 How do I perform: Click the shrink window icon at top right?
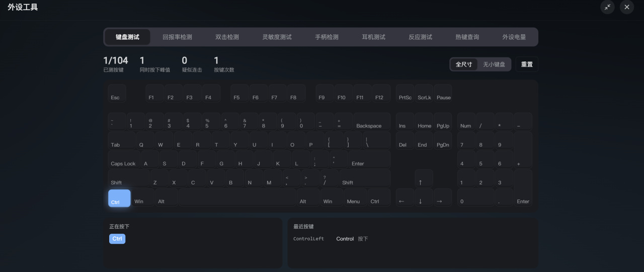coord(608,7)
